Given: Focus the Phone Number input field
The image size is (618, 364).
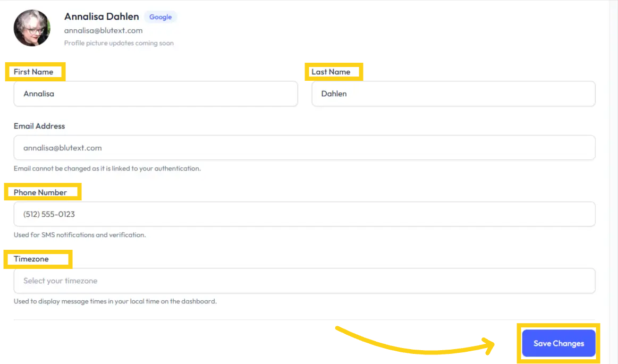Looking at the screenshot, I should (304, 214).
